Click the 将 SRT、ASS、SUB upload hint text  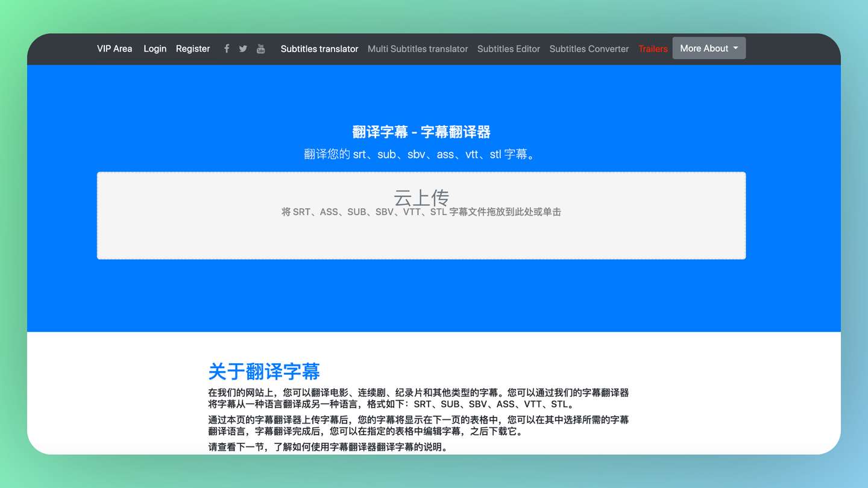coord(421,212)
